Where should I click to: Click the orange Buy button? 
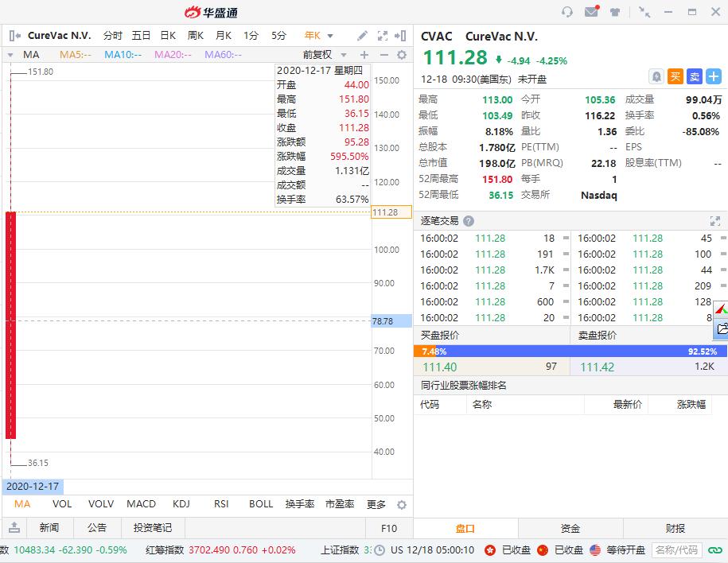point(675,76)
